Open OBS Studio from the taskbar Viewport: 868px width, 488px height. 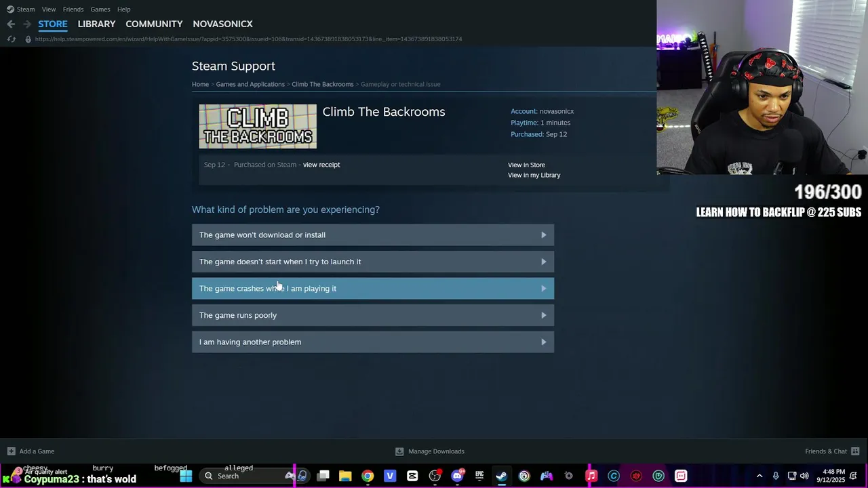coord(435,476)
